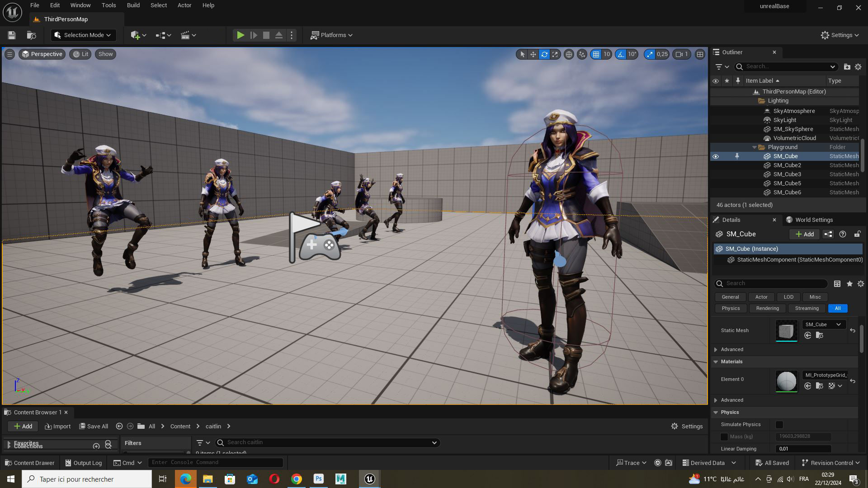Open the SM_Cube static mesh dropdown

(824, 324)
